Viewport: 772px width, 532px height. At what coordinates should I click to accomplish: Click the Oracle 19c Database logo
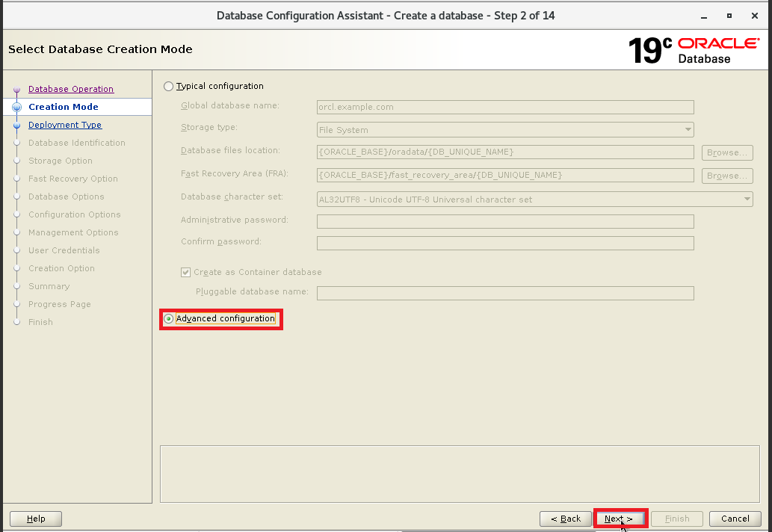point(694,50)
